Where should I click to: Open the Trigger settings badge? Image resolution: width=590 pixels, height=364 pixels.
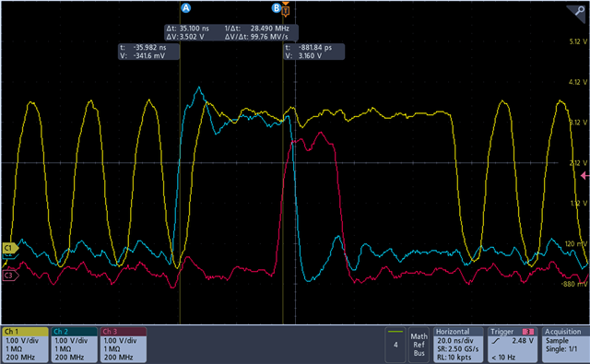click(513, 345)
